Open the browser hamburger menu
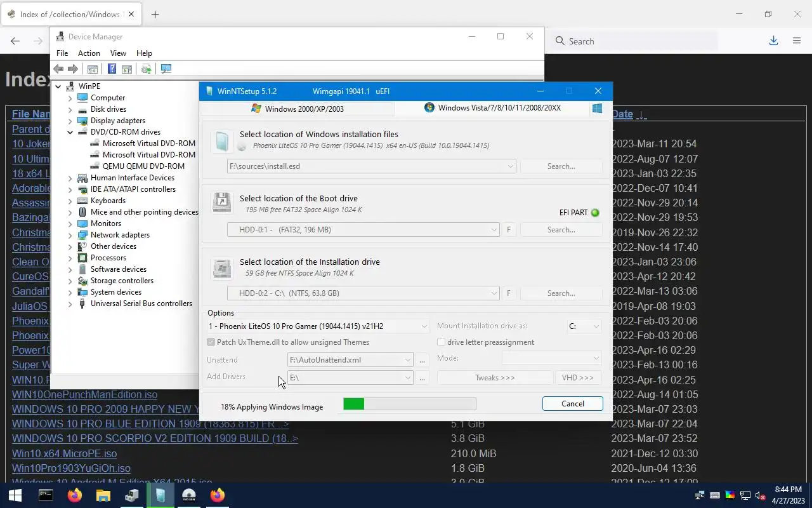 pos(797,41)
